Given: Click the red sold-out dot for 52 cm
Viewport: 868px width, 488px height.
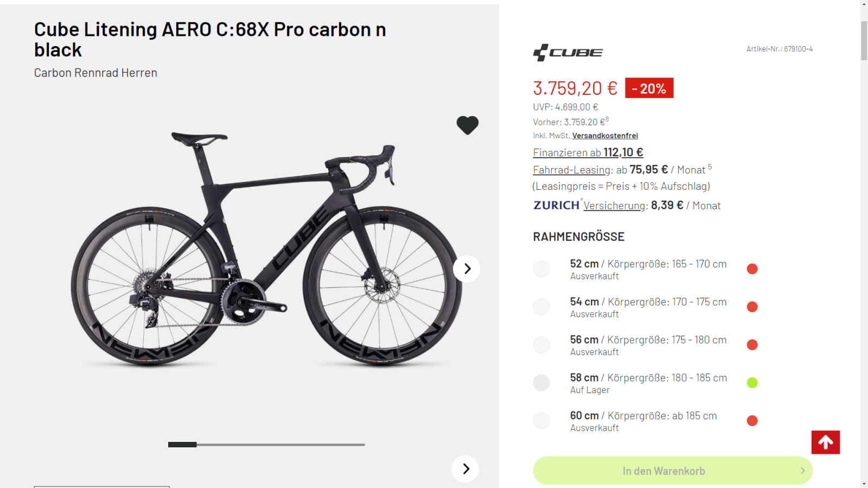Looking at the screenshot, I should click(752, 269).
